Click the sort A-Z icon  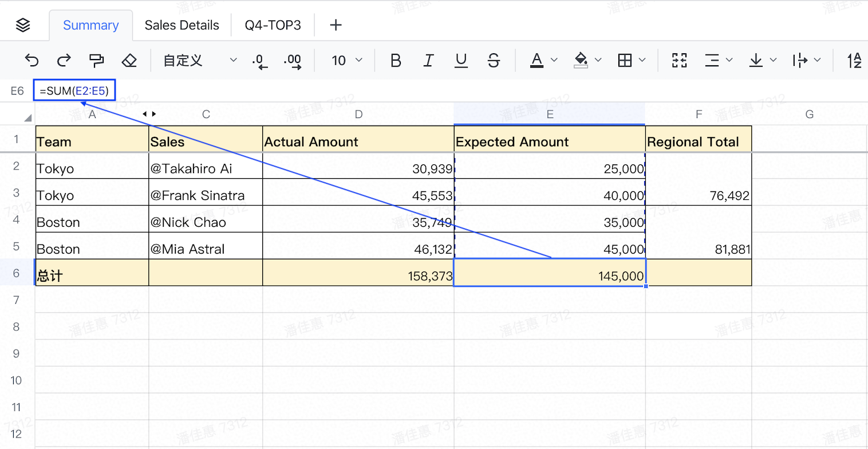[x=854, y=60]
